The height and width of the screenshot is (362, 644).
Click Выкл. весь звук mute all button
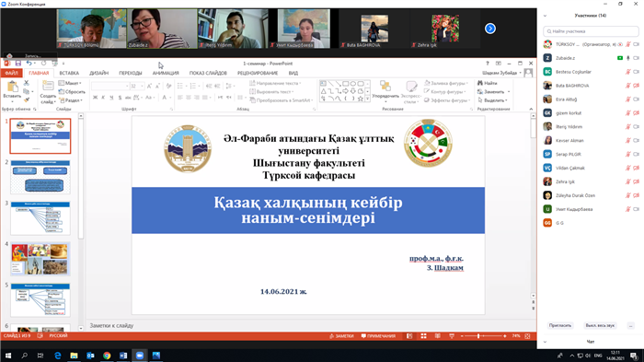pyautogui.click(x=600, y=325)
